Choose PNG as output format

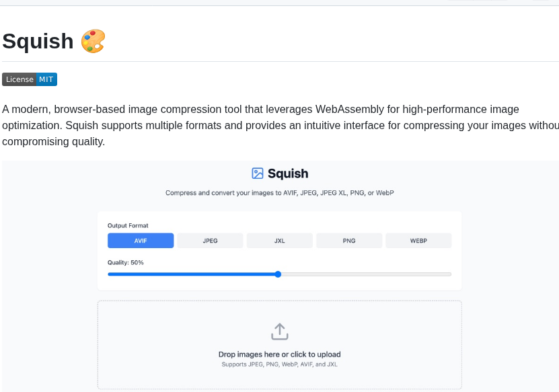349,241
